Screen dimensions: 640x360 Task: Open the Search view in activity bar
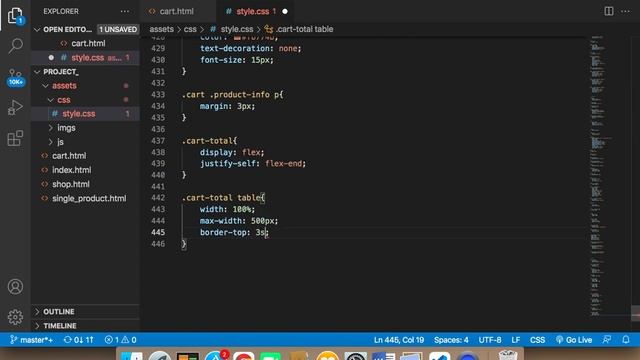point(15,46)
